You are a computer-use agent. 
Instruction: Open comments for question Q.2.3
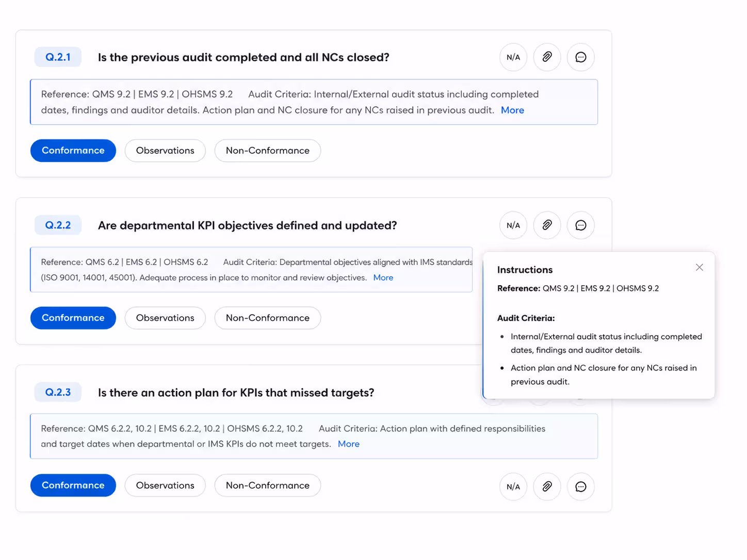click(581, 487)
